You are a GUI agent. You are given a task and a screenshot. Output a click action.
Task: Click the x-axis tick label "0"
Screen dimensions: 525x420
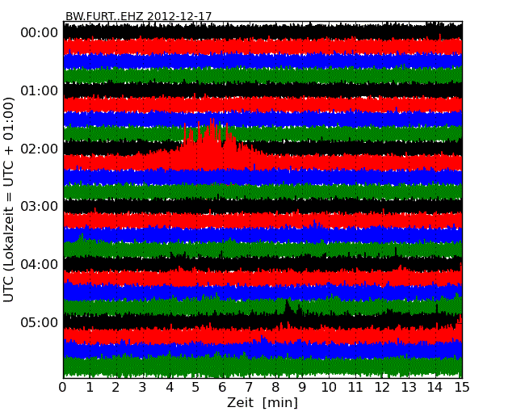pos(63,388)
